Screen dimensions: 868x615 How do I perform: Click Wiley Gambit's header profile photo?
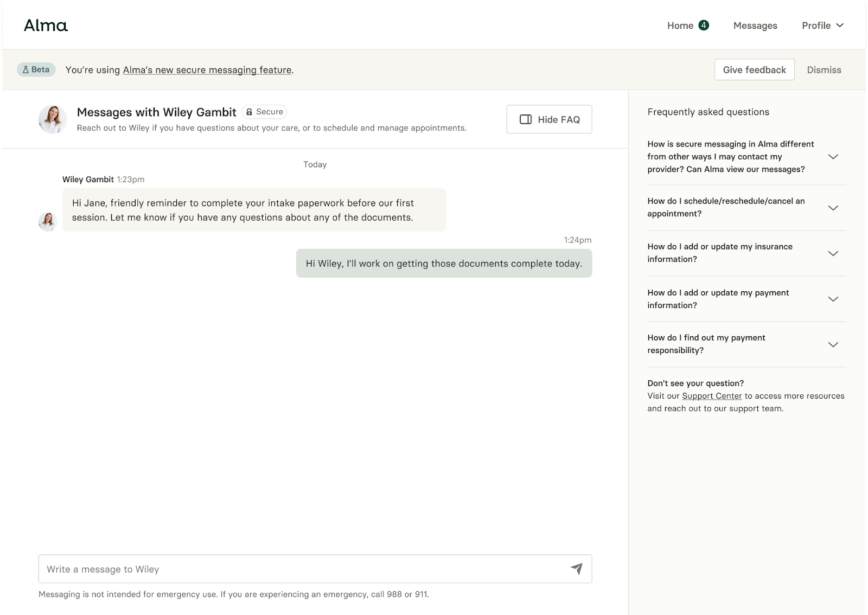[53, 119]
